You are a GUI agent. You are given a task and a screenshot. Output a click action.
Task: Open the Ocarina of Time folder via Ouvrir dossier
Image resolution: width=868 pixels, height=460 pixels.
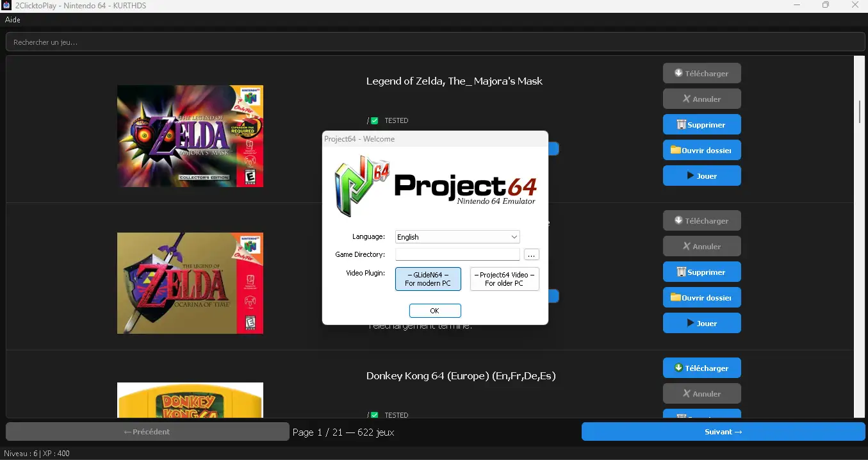701,297
